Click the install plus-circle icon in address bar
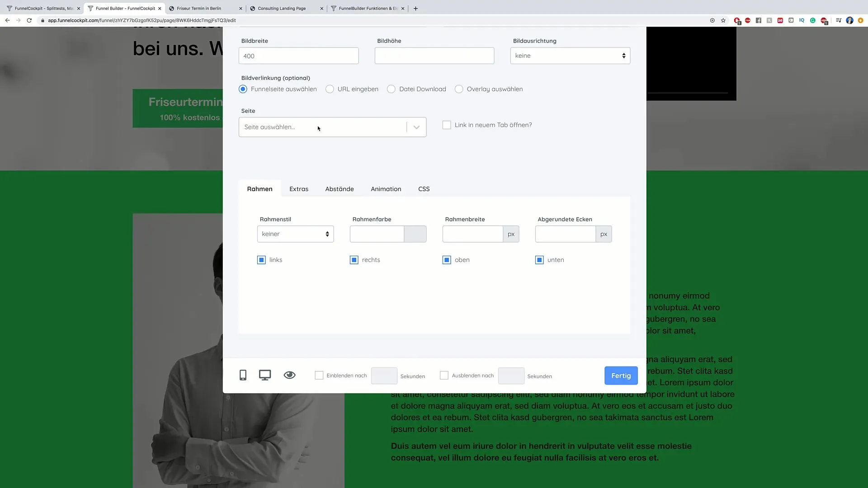The width and height of the screenshot is (868, 488). pos(712,20)
